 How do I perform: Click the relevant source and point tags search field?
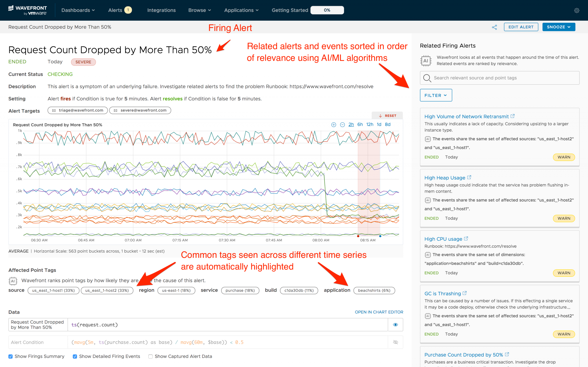pos(499,78)
